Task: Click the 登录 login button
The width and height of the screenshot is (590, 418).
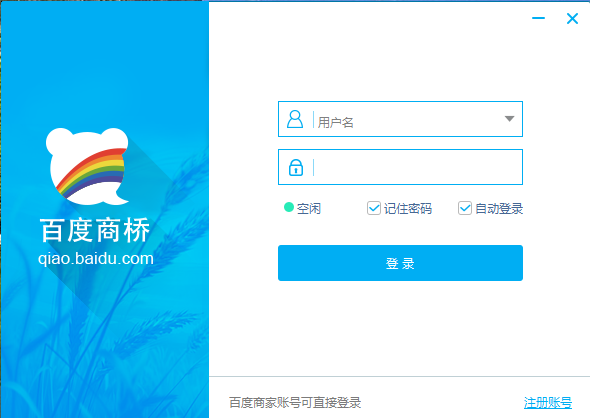Action: pyautogui.click(x=400, y=263)
